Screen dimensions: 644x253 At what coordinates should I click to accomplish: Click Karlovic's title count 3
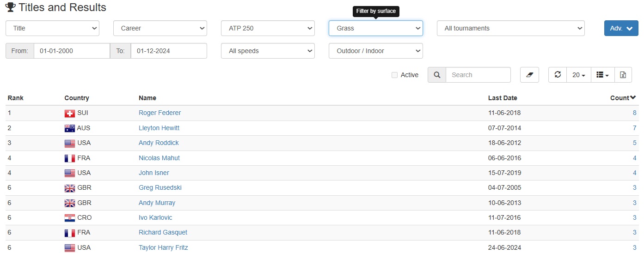[x=634, y=217]
